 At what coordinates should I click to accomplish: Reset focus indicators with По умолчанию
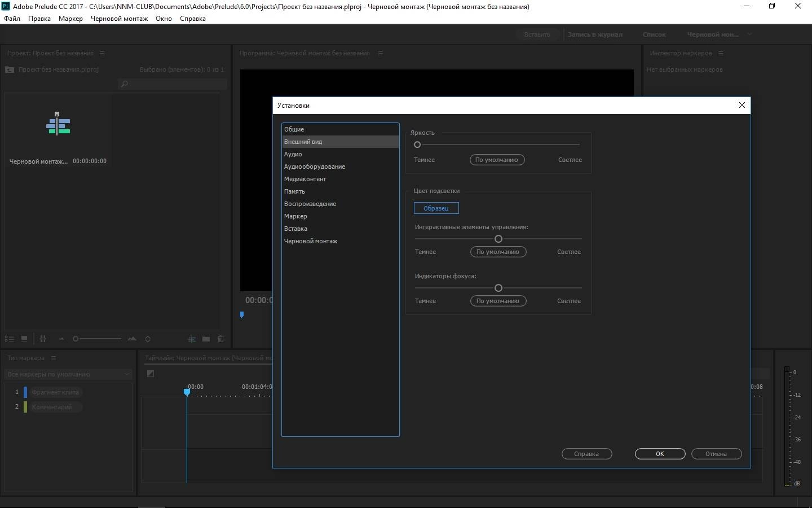(x=498, y=301)
